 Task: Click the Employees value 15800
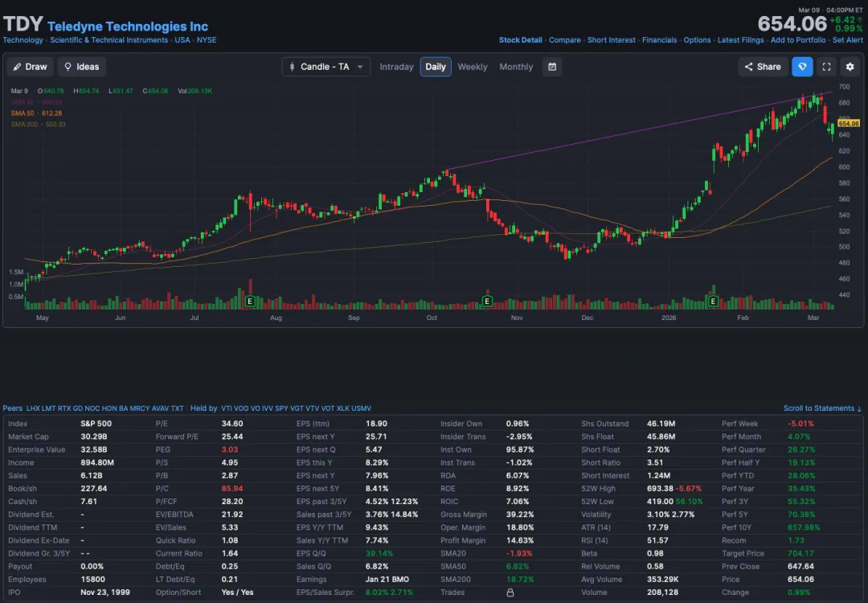tap(92, 579)
